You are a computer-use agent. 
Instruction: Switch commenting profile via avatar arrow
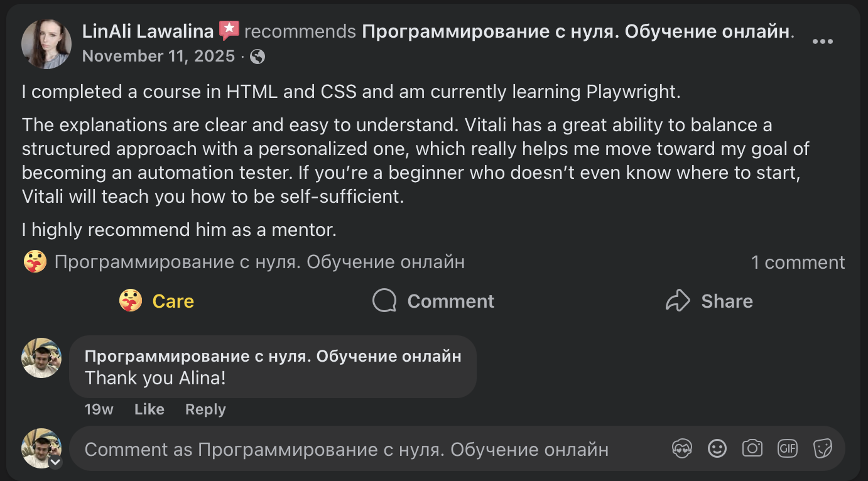pos(55,463)
